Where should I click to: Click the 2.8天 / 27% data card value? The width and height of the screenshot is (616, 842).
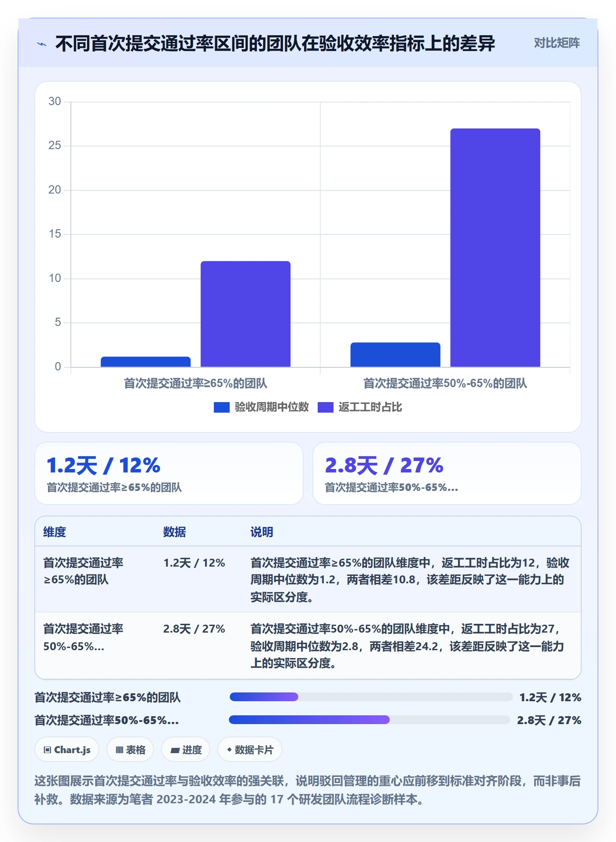tap(384, 465)
